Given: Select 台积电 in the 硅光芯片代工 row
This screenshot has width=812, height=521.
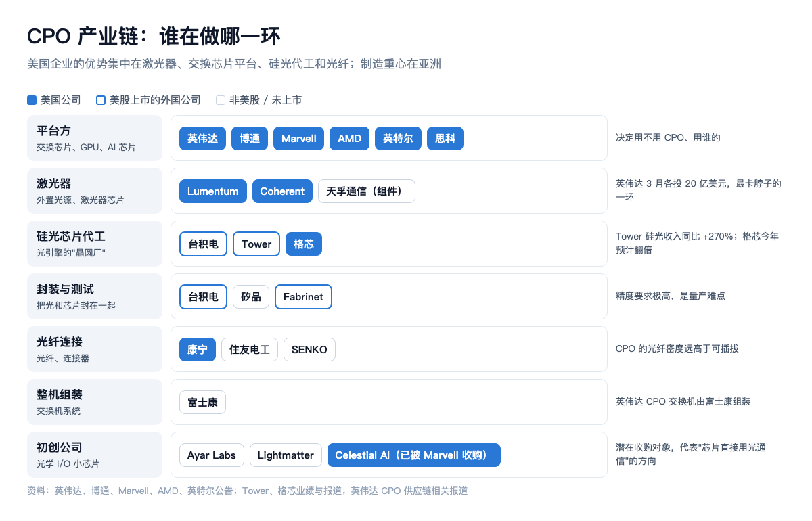Looking at the screenshot, I should tap(203, 244).
